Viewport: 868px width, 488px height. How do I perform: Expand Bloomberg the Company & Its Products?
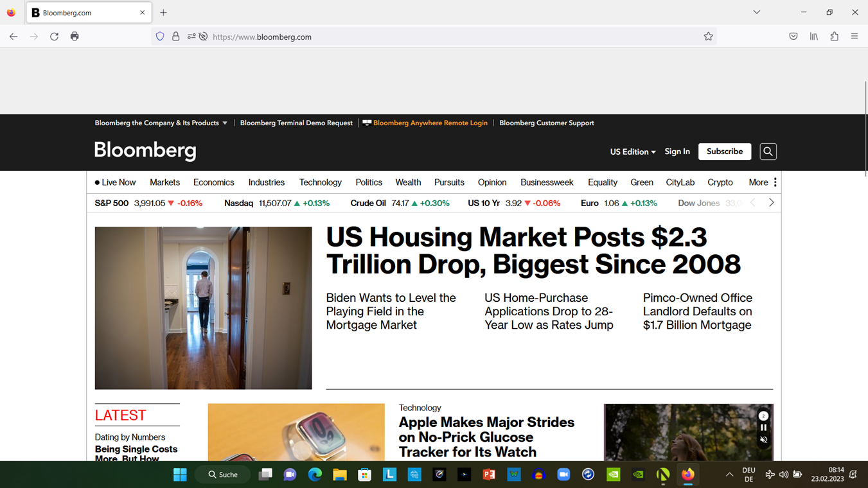[x=161, y=123]
